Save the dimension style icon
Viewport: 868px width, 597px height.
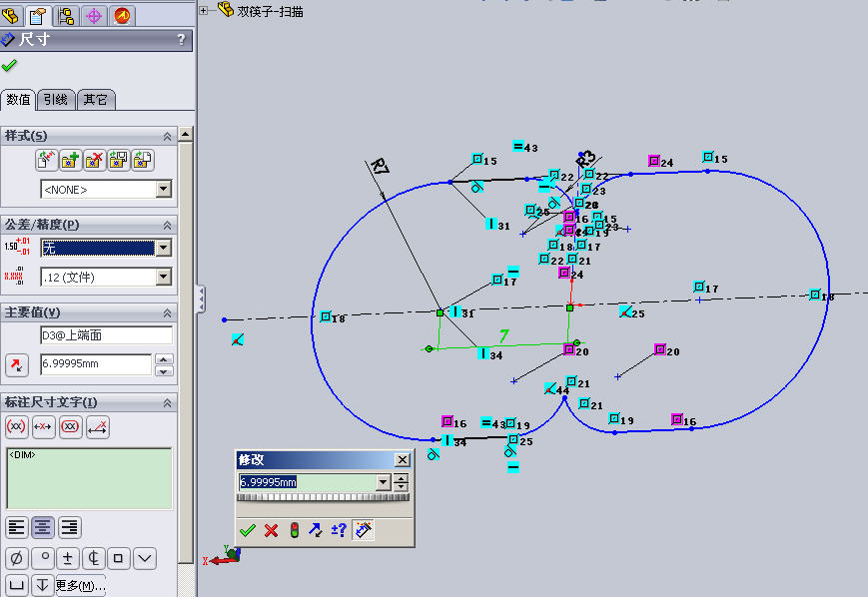[x=119, y=160]
